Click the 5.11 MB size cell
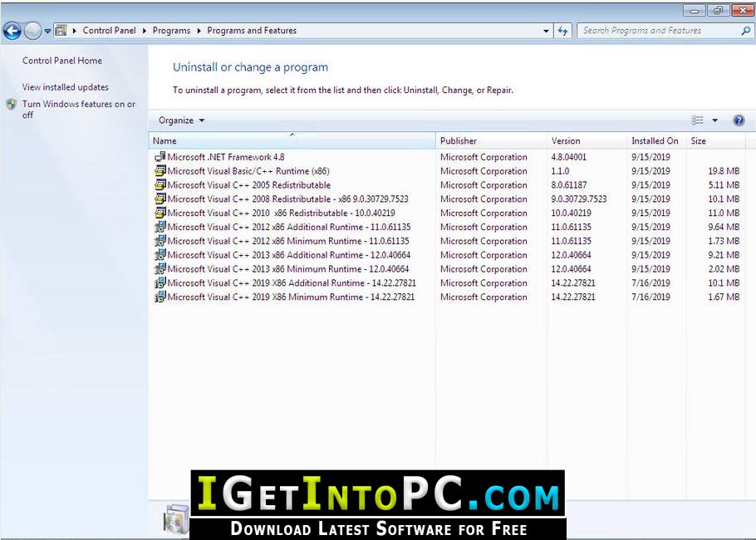 point(724,185)
